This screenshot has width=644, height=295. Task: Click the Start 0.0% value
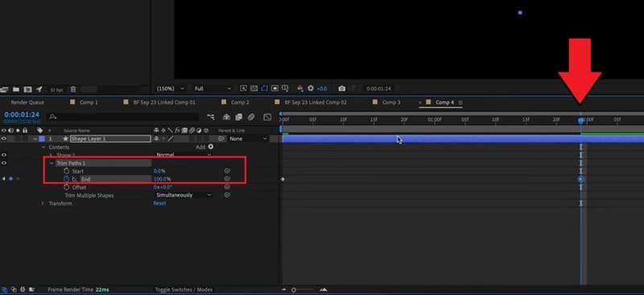pos(159,171)
